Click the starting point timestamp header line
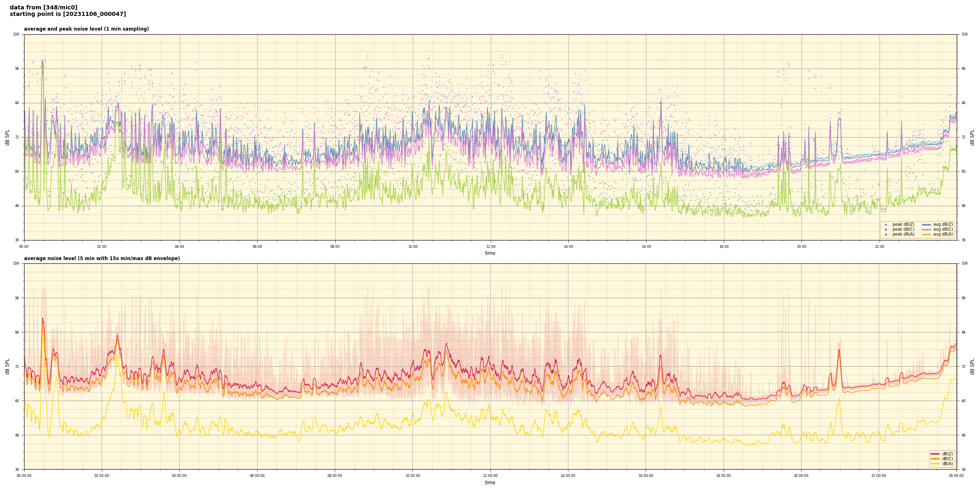The height and width of the screenshot is (490, 980). tap(68, 14)
